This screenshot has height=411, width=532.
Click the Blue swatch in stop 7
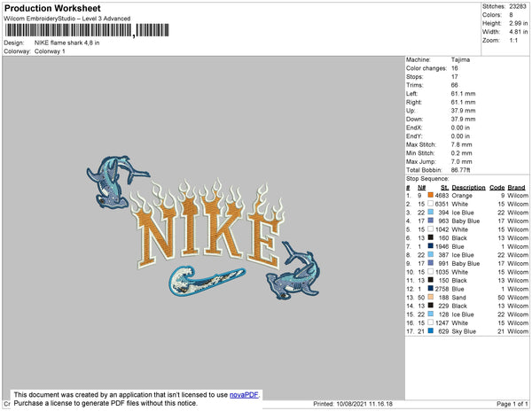coord(431,246)
